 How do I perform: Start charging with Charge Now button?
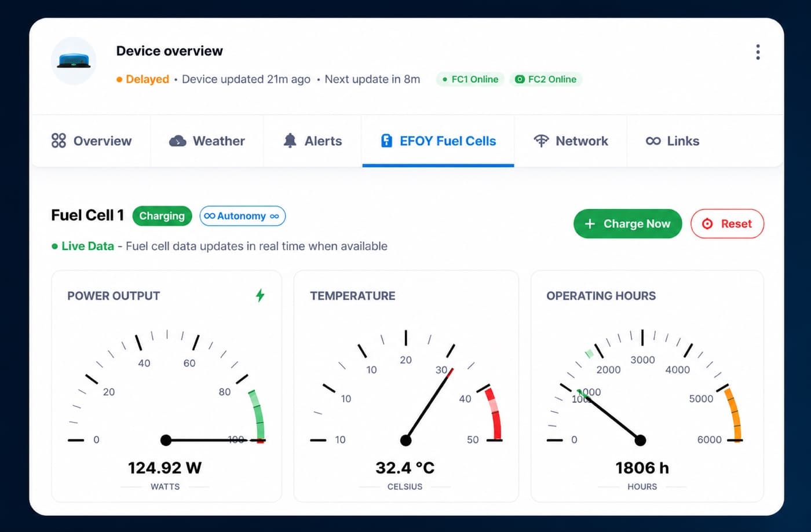pos(627,223)
